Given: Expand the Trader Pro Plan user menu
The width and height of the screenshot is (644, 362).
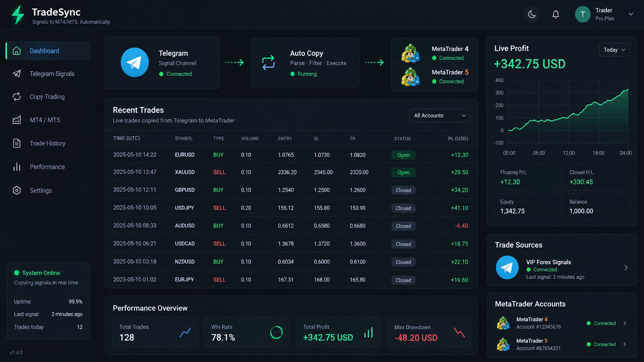Looking at the screenshot, I should 631,14.
